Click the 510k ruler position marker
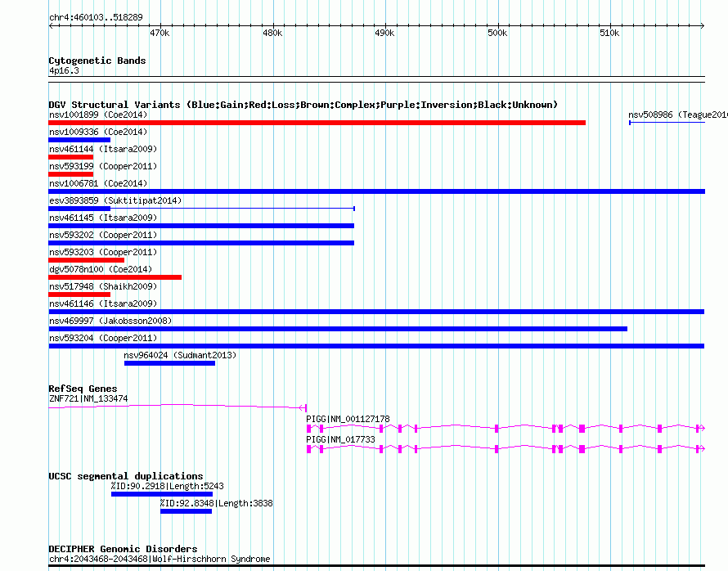 tap(609, 34)
